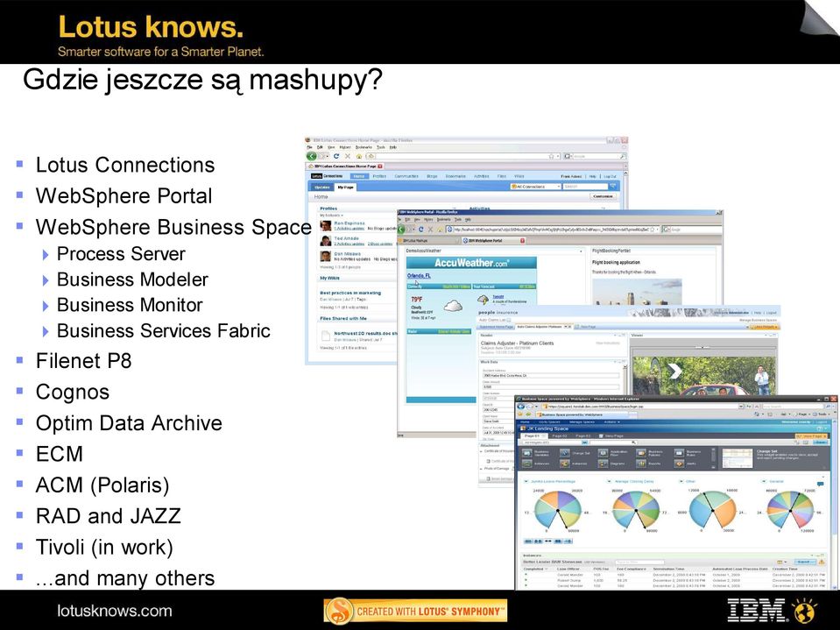Viewport: 840px width, 630px height.
Task: Click document icon beside Northwest 2Q results file
Action: (325, 336)
